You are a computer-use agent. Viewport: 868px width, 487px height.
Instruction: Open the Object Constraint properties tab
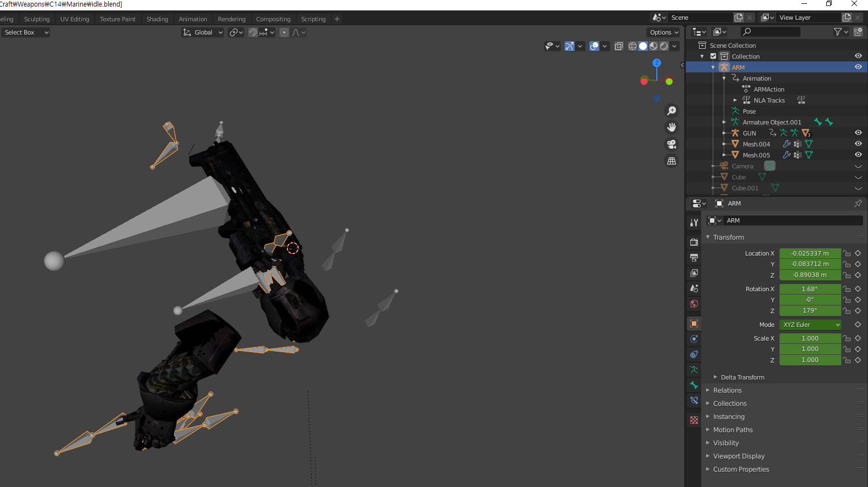[694, 354]
